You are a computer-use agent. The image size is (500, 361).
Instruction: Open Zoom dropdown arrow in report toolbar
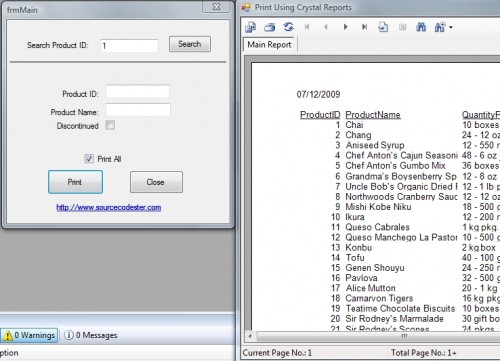(x=451, y=27)
